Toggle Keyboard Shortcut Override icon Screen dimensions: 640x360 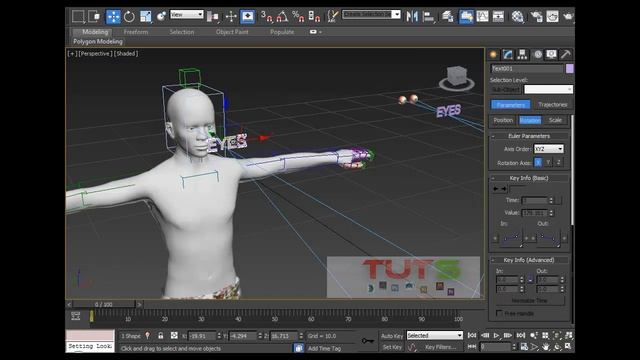pyautogui.click(x=247, y=16)
